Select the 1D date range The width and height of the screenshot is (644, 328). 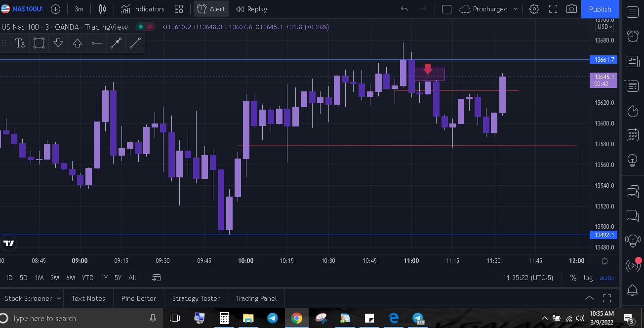tap(9, 278)
